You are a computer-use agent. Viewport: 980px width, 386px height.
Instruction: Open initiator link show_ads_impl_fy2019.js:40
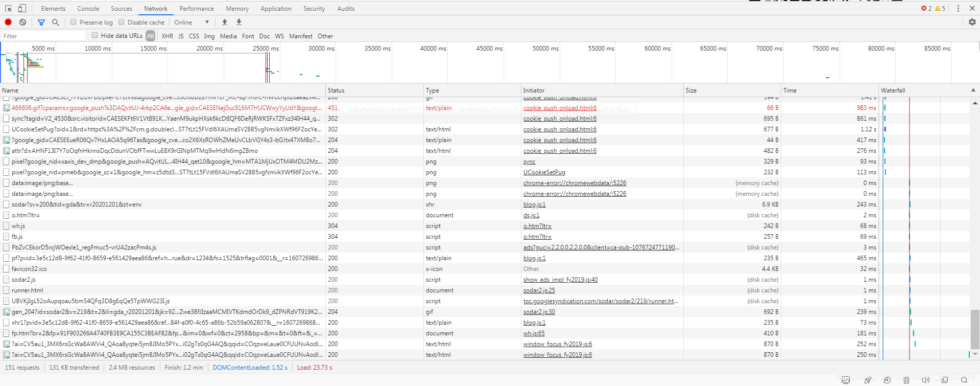click(560, 280)
